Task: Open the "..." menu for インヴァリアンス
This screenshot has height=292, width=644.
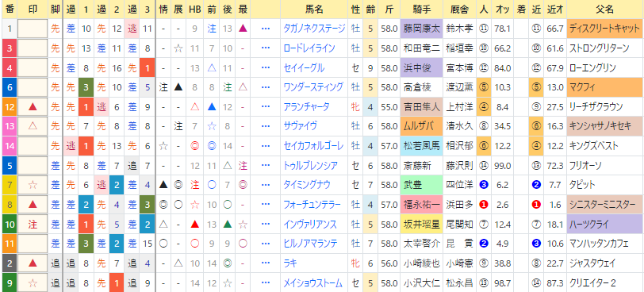Action: click(x=265, y=224)
